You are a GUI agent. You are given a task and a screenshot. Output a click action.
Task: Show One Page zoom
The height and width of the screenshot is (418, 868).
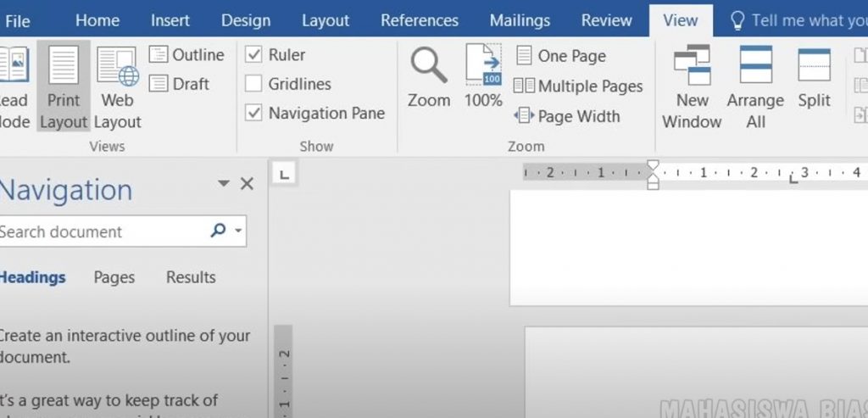[561, 56]
